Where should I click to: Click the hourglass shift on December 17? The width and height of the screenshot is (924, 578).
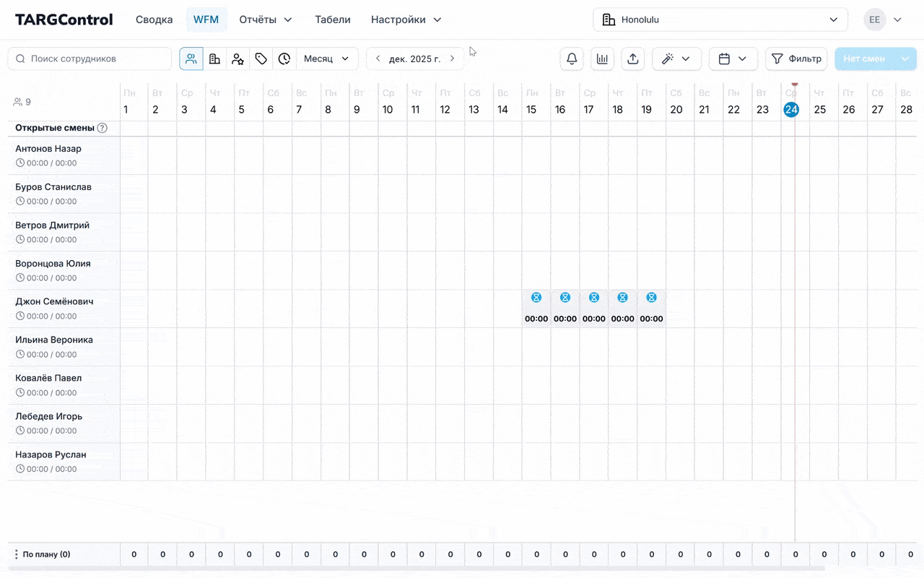(x=594, y=298)
